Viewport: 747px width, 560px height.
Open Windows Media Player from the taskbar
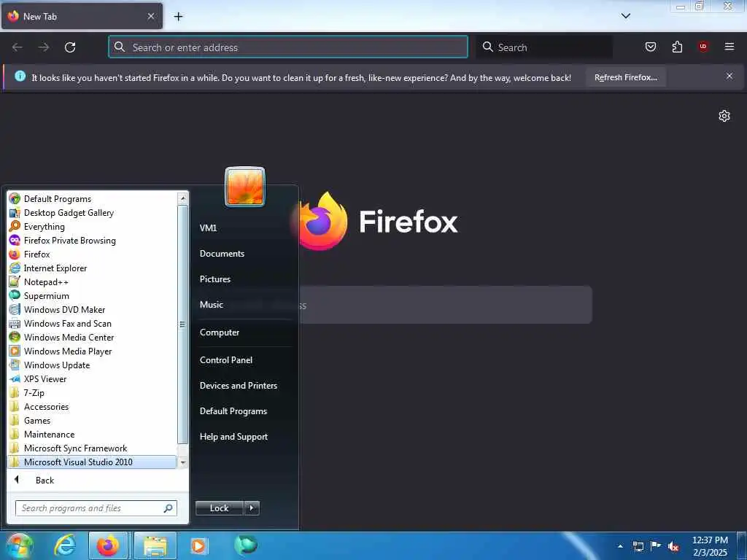click(x=198, y=545)
